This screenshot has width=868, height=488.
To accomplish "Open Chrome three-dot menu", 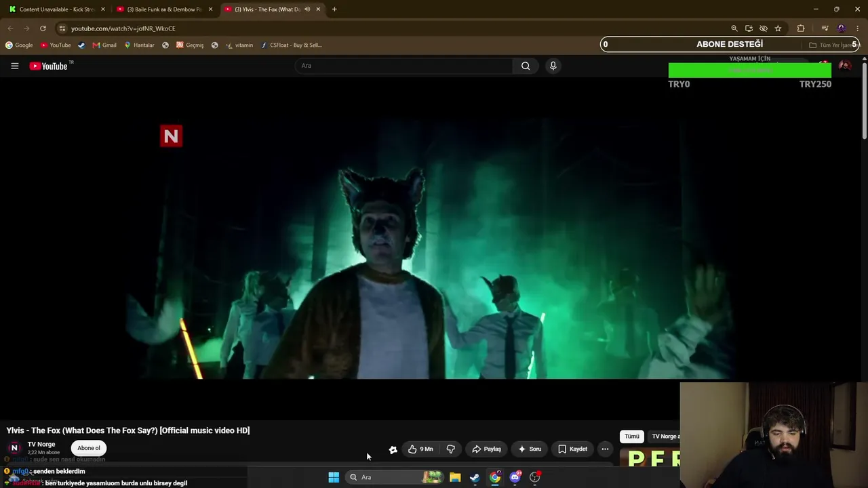I will (858, 28).
